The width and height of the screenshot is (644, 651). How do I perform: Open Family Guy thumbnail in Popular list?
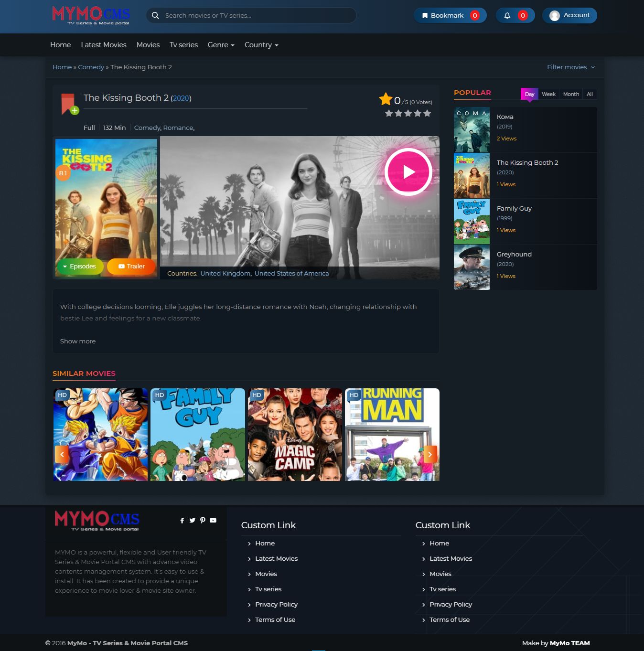(x=472, y=222)
